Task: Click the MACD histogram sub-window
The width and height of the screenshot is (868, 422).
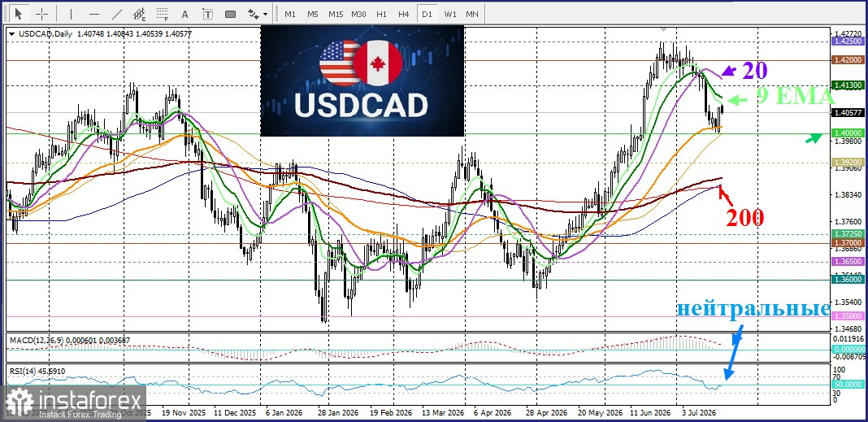Action: pos(418,348)
